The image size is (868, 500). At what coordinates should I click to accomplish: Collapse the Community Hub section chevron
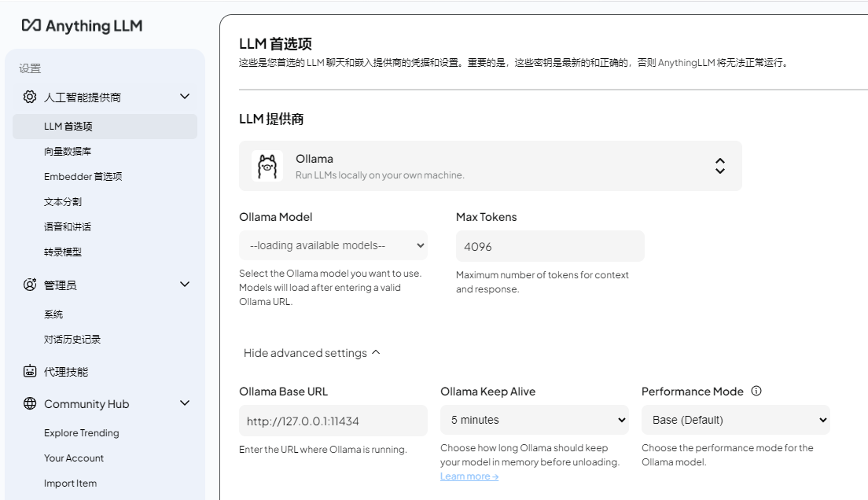pyautogui.click(x=185, y=403)
